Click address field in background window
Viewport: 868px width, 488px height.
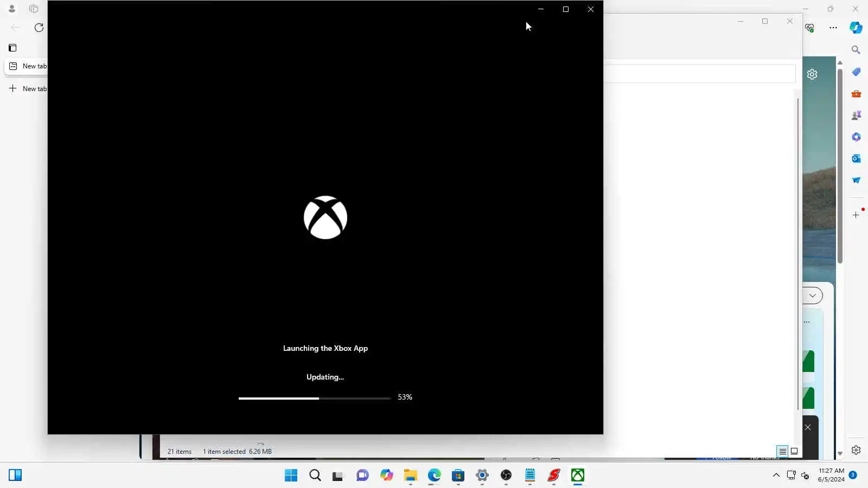[699, 74]
